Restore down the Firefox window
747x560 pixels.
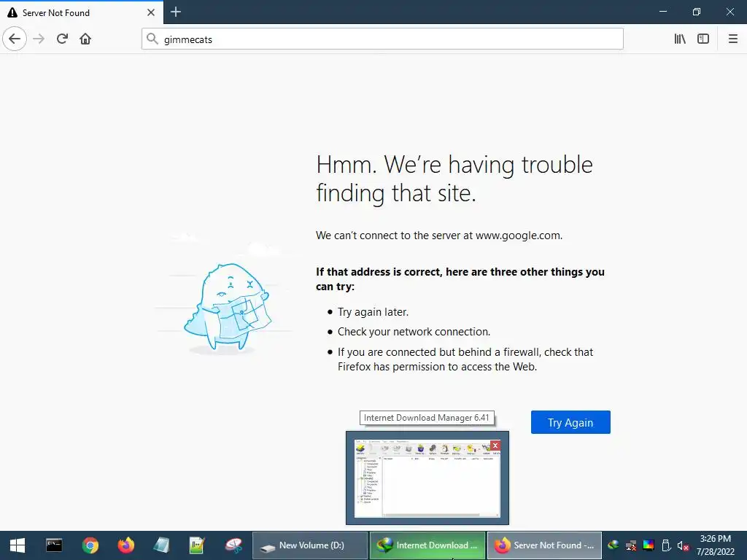[697, 12]
